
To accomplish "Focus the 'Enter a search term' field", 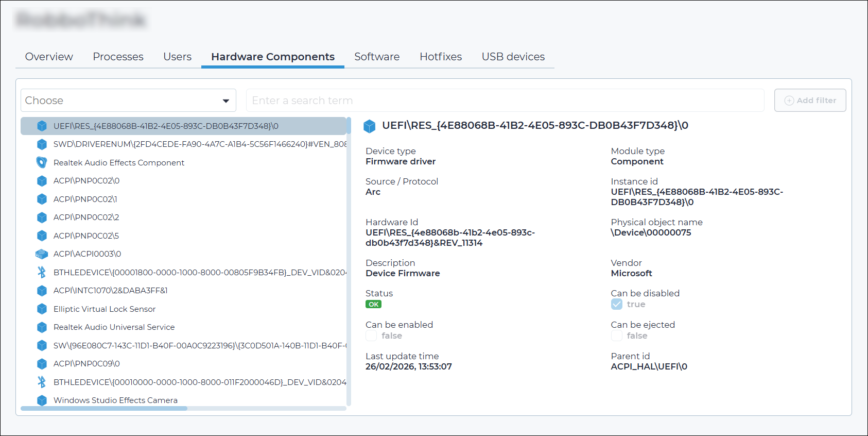I will pos(505,100).
